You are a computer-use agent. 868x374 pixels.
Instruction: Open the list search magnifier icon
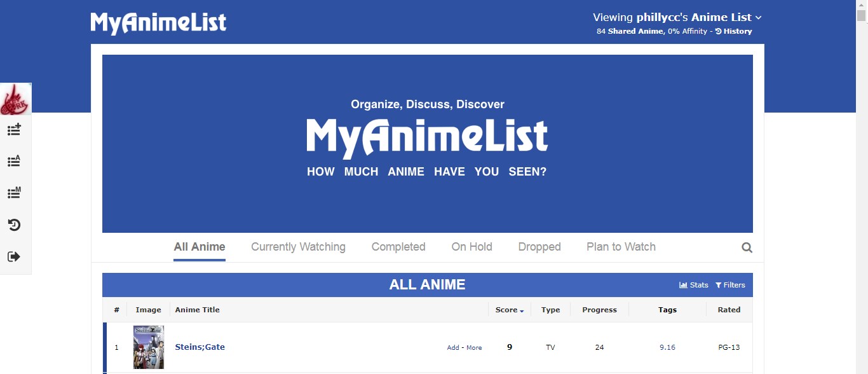point(747,247)
